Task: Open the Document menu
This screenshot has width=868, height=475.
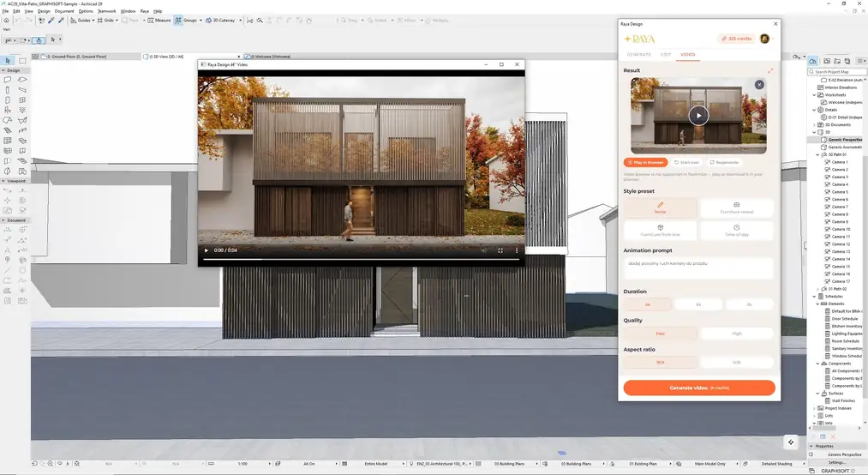Action: click(64, 11)
